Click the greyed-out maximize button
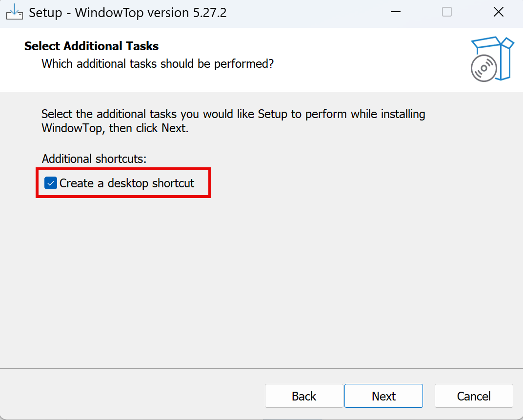Screen dimensions: 523x420 (x=446, y=12)
